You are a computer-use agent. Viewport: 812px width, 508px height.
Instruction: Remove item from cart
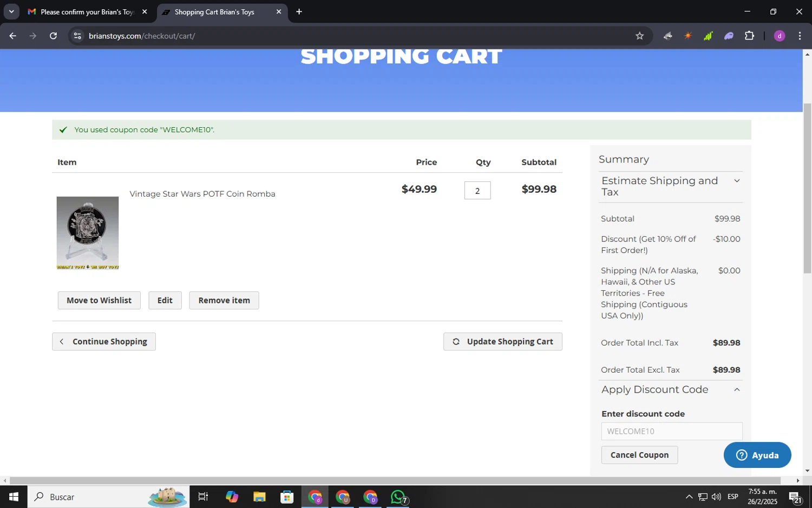point(224,301)
